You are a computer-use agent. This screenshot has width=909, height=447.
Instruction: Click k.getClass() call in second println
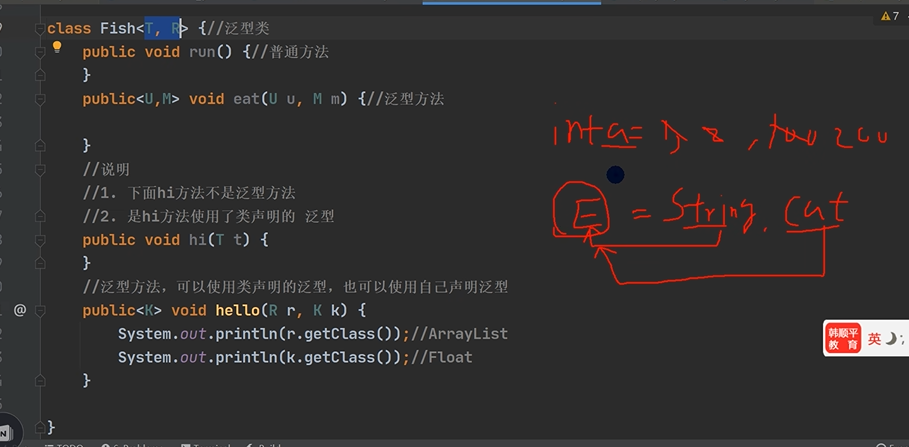340,357
